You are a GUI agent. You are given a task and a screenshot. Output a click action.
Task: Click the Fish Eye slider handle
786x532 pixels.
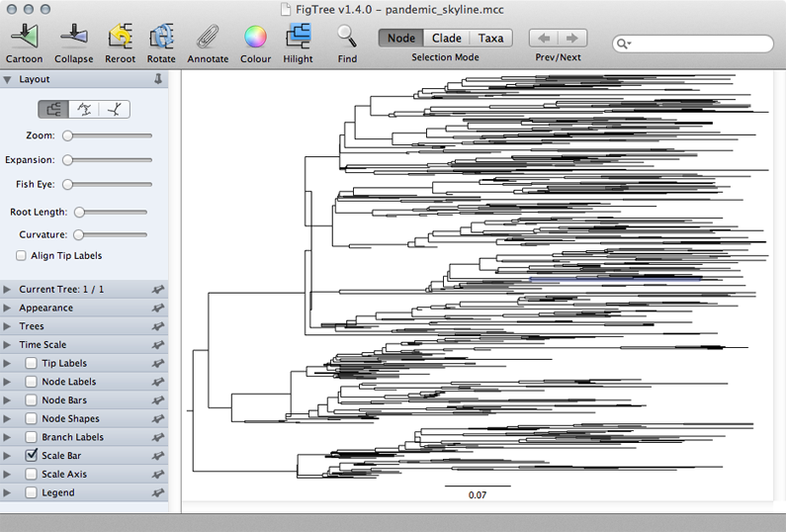[x=67, y=185]
